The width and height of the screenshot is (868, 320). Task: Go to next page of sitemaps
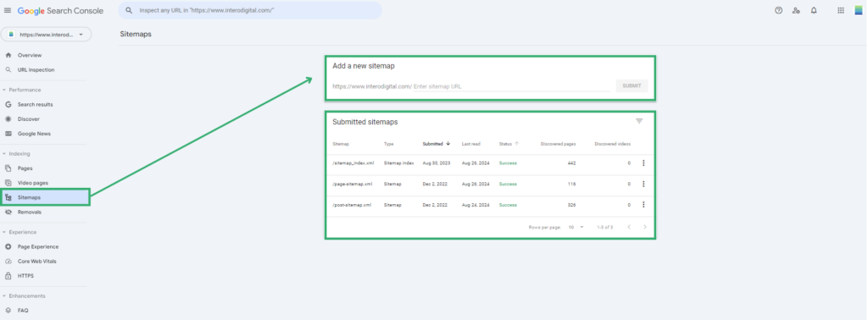[645, 227]
